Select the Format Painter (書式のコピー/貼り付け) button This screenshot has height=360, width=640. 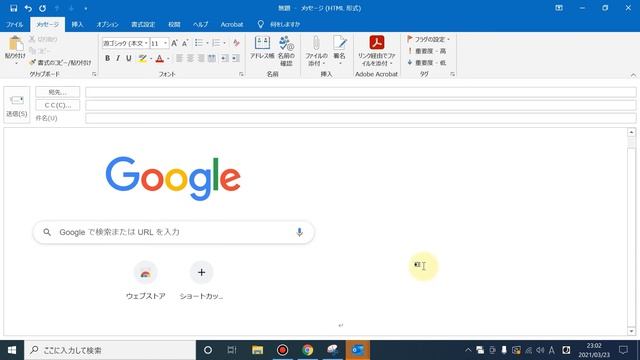pyautogui.click(x=60, y=62)
